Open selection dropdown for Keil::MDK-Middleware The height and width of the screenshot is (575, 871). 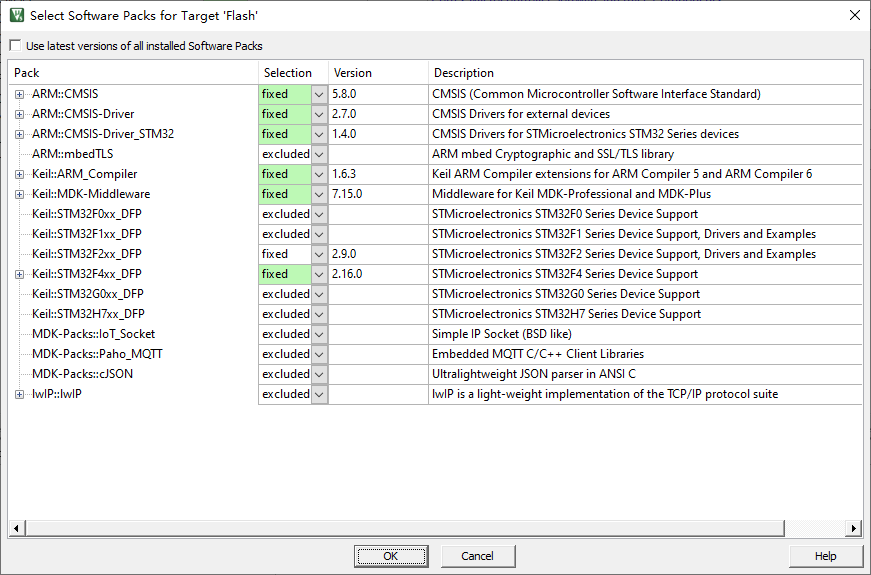point(319,194)
